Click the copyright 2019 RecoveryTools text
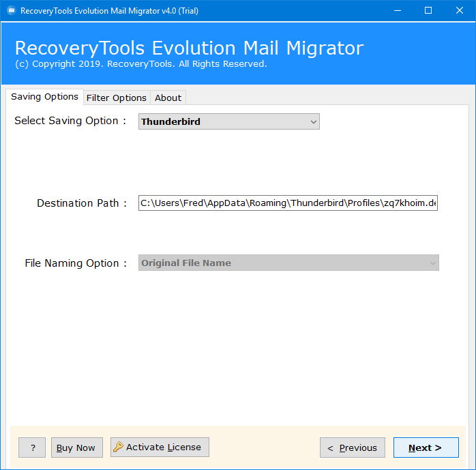Image resolution: width=476 pixels, height=470 pixels. tap(141, 64)
